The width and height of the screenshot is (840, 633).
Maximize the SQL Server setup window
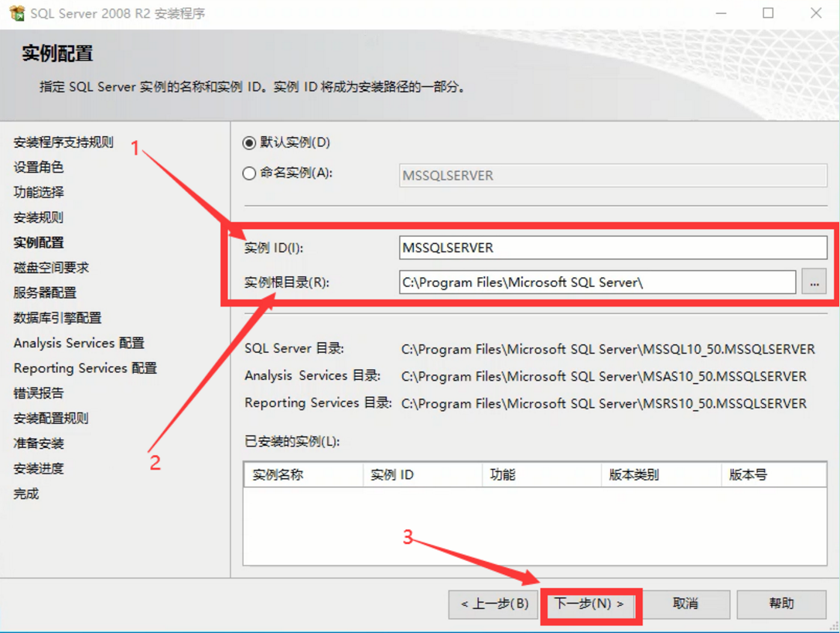768,13
